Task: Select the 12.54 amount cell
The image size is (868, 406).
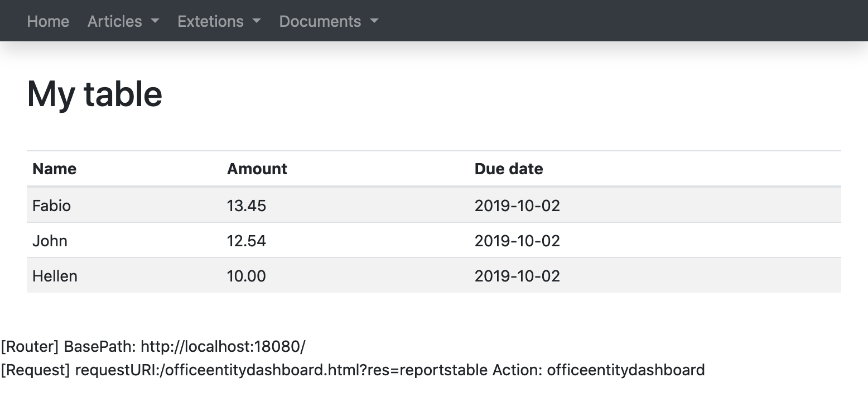Action: 345,240
